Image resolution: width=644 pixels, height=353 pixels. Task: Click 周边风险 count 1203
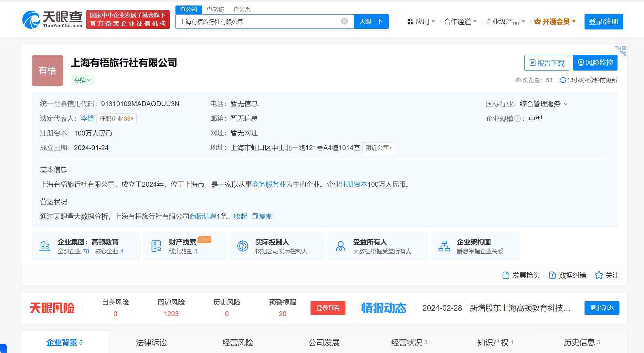(x=171, y=314)
